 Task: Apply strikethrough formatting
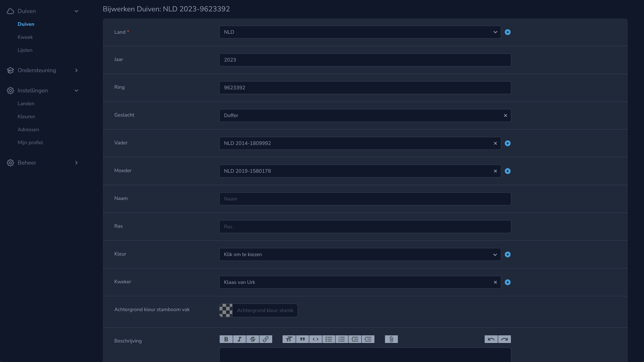(x=253, y=339)
